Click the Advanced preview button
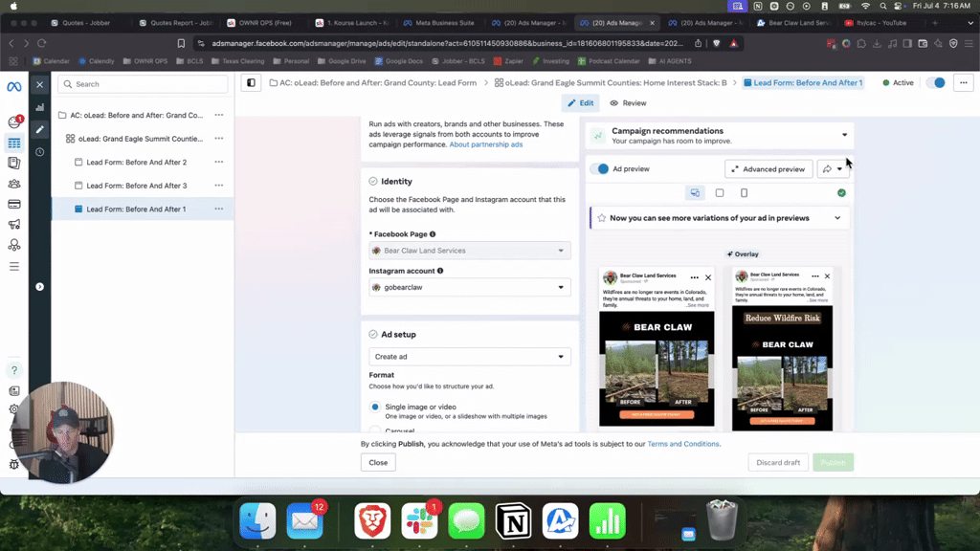This screenshot has height=551, width=980. 768,168
